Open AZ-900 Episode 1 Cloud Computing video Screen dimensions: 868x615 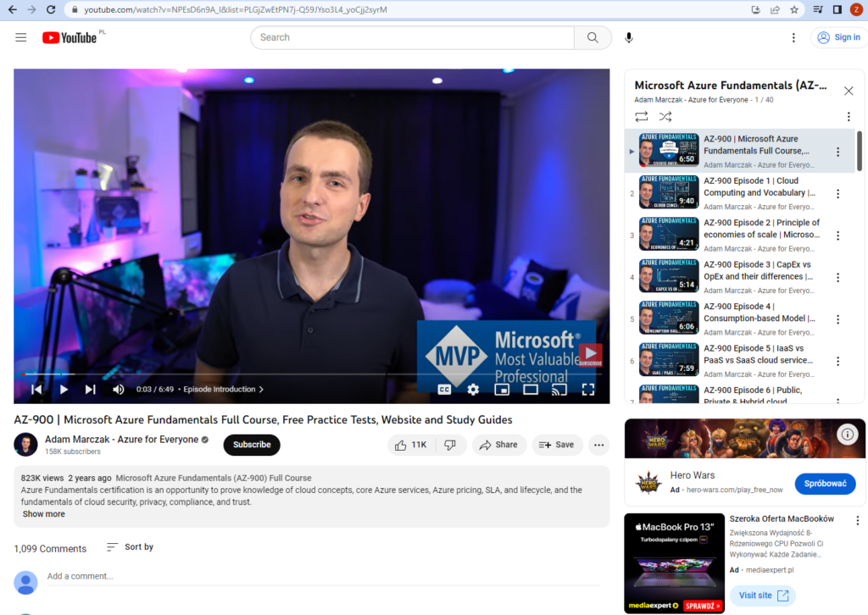[739, 193]
